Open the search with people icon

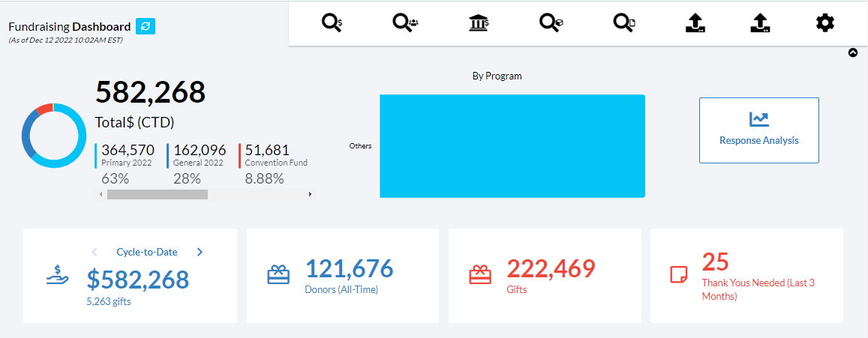[406, 23]
